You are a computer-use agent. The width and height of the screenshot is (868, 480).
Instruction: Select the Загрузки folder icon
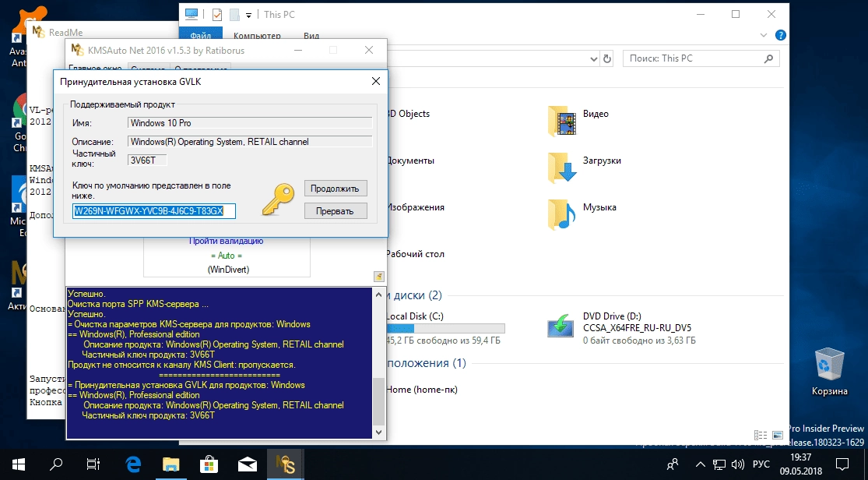(x=561, y=168)
